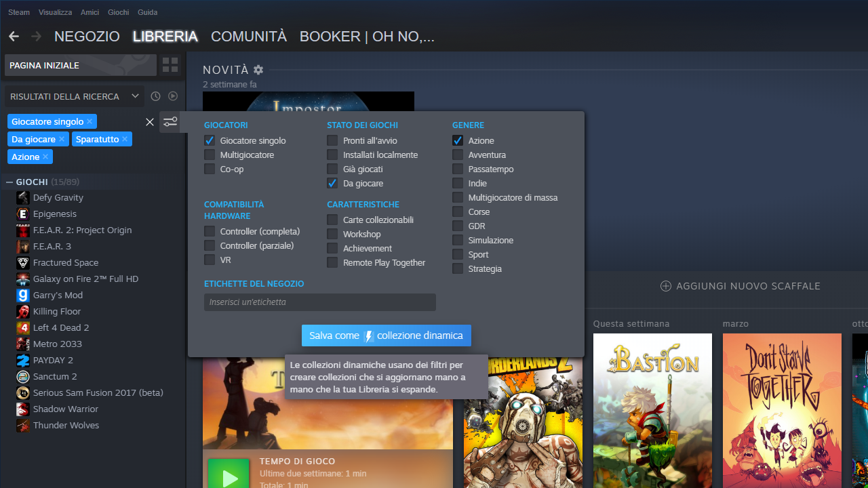The height and width of the screenshot is (488, 868).
Task: Open the Booker | Oh No profile tab
Action: point(367,37)
